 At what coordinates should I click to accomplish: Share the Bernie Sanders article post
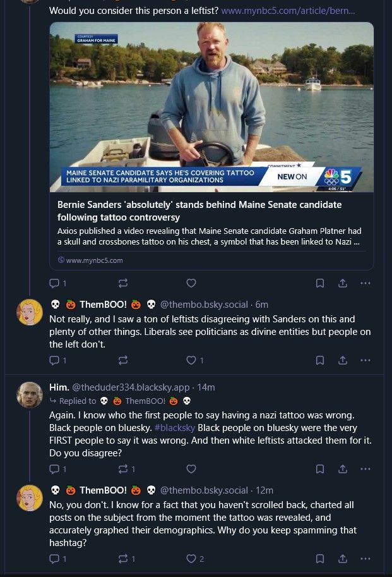(342, 283)
